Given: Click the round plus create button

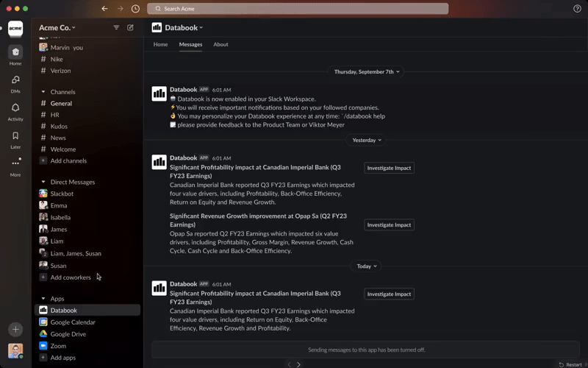Looking at the screenshot, I should pos(15,329).
